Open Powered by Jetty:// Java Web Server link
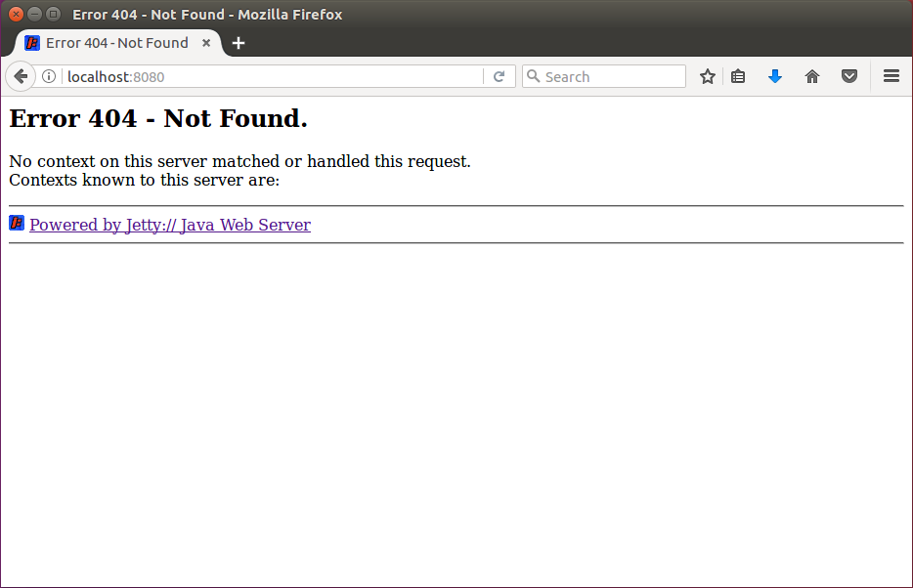The width and height of the screenshot is (913, 588). click(170, 225)
